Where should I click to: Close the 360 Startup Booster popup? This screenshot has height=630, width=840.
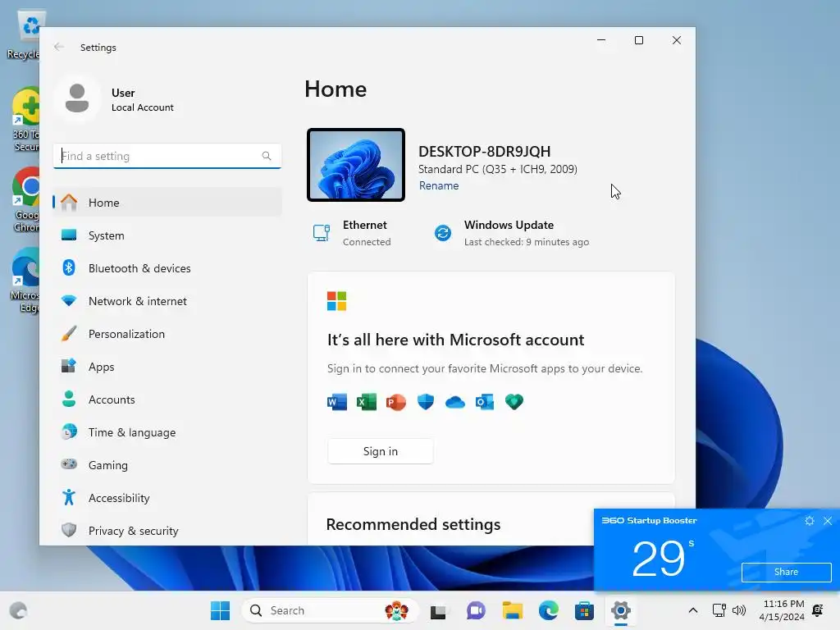tap(828, 521)
